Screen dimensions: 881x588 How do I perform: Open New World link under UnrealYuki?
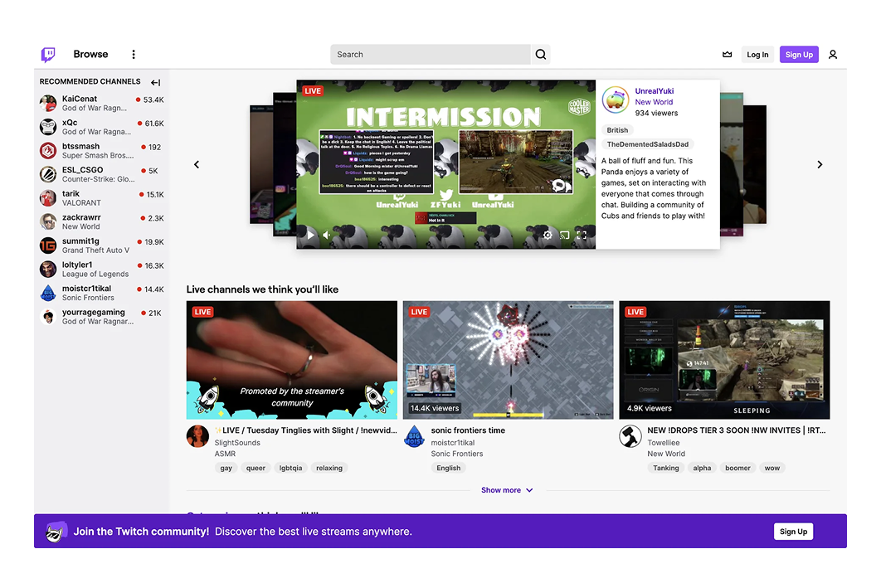[654, 102]
